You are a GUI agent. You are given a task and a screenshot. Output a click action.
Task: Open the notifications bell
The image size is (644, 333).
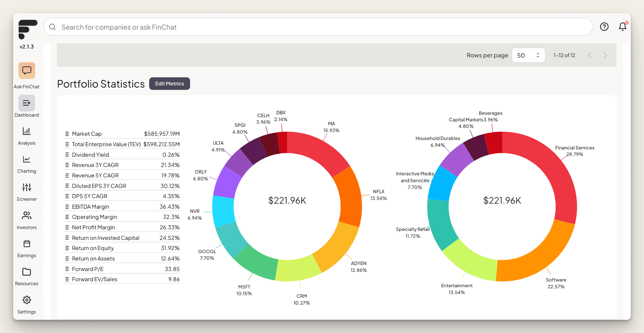tap(622, 27)
